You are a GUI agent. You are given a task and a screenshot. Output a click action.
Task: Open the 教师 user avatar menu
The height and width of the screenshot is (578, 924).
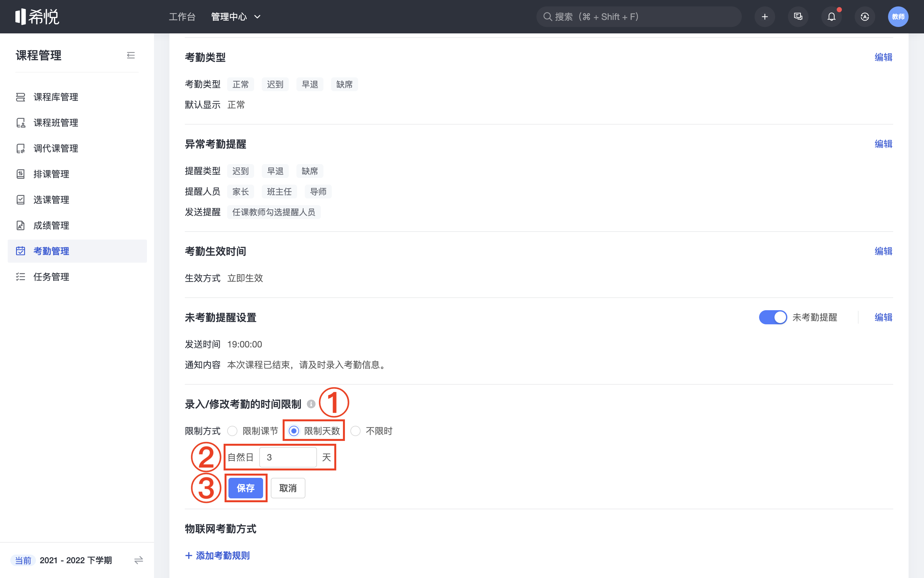898,17
